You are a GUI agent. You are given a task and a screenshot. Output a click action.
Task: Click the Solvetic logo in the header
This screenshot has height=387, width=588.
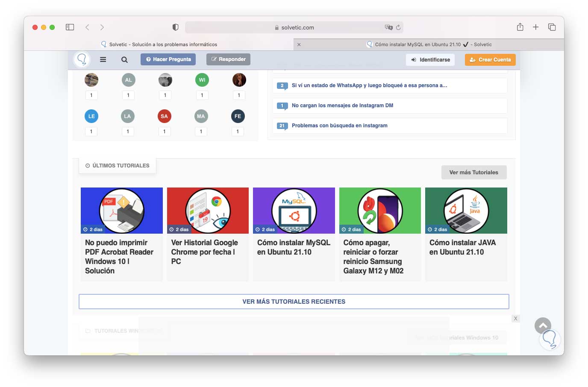pyautogui.click(x=82, y=59)
